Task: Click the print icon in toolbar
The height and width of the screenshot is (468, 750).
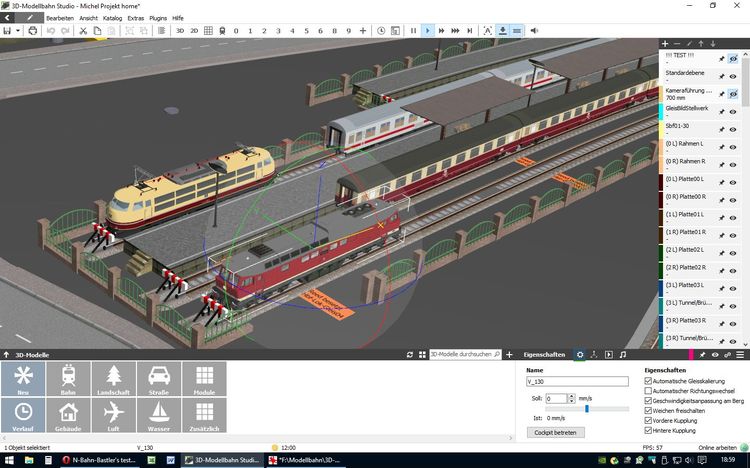Action: click(33, 31)
